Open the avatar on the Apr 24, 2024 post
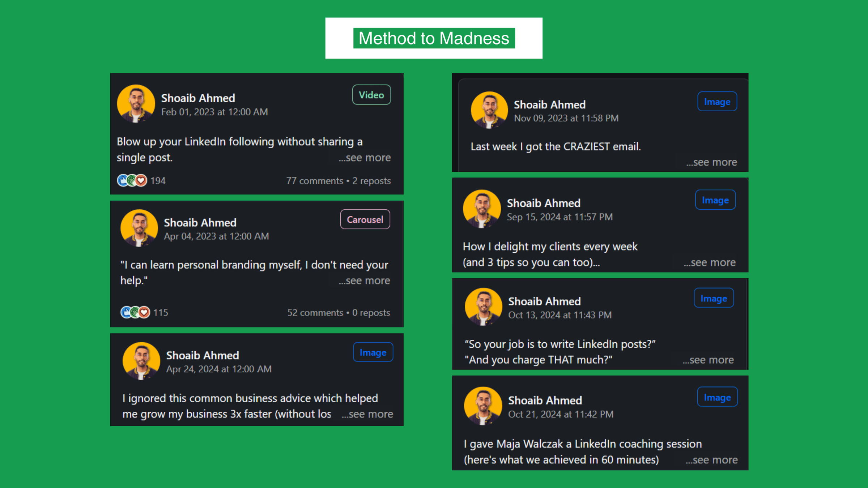This screenshot has height=488, width=868. click(x=141, y=361)
